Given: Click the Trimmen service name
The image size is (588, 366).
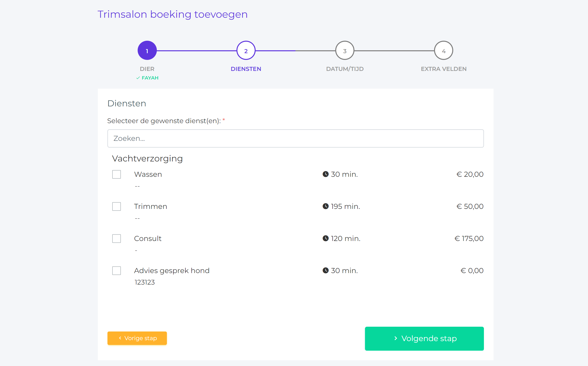Looking at the screenshot, I should point(150,206).
